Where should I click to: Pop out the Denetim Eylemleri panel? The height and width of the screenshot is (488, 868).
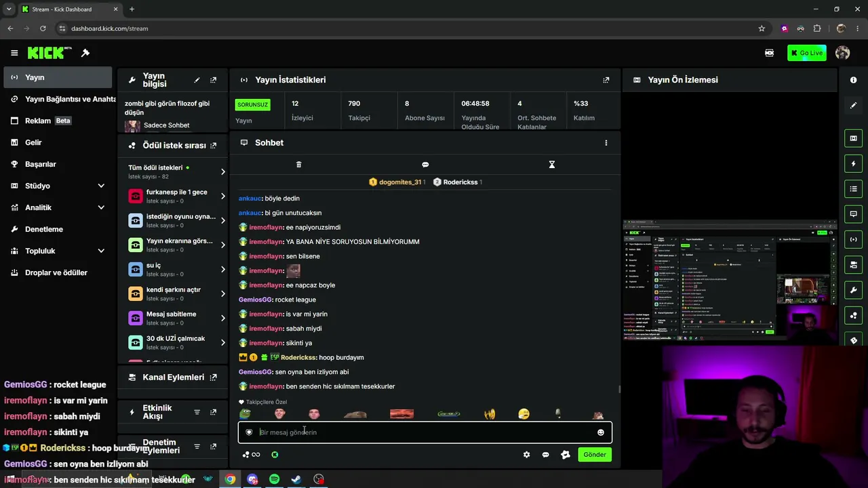[x=214, y=447]
